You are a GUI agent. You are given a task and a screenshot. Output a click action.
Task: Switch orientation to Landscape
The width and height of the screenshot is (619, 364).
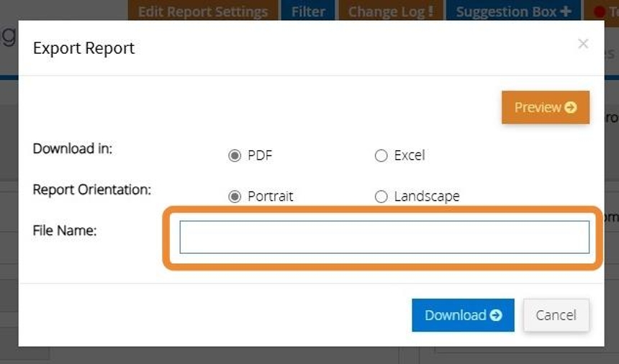[381, 197]
